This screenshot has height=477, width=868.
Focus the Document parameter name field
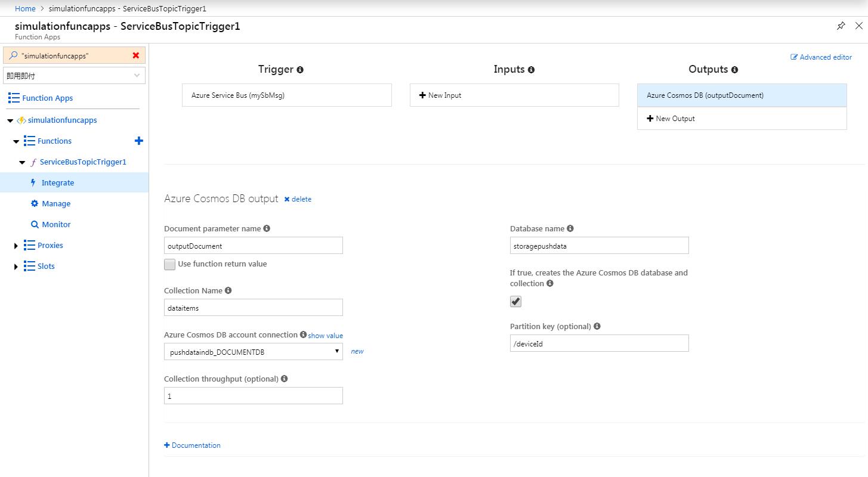(254, 246)
